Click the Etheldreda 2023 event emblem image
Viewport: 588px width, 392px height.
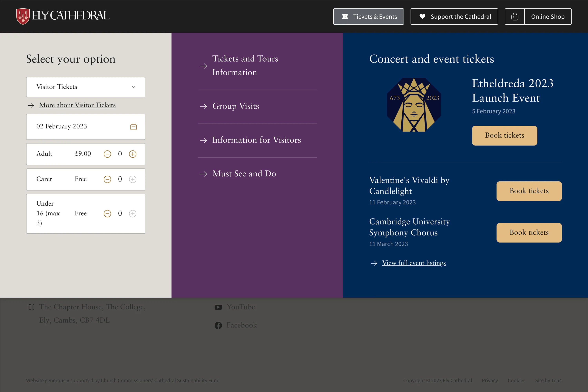click(414, 105)
